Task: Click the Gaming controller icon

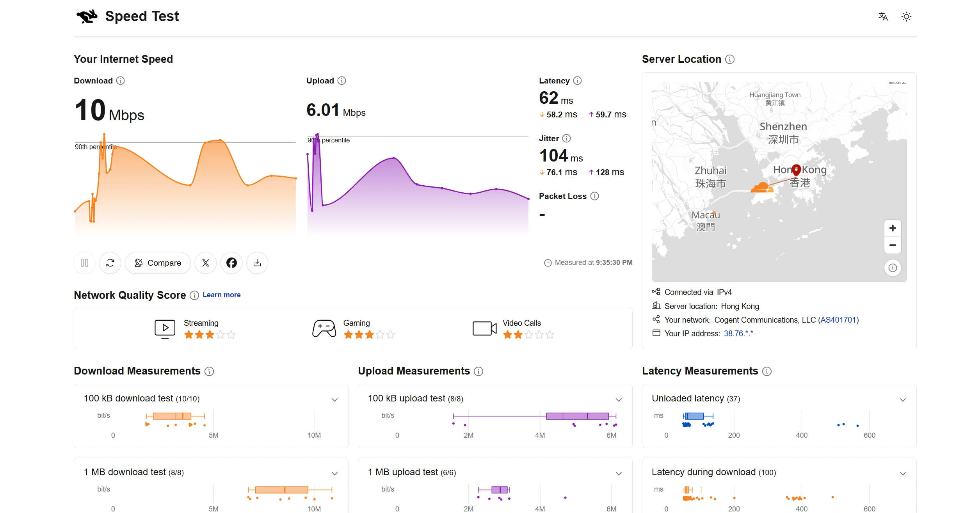Action: click(x=324, y=328)
